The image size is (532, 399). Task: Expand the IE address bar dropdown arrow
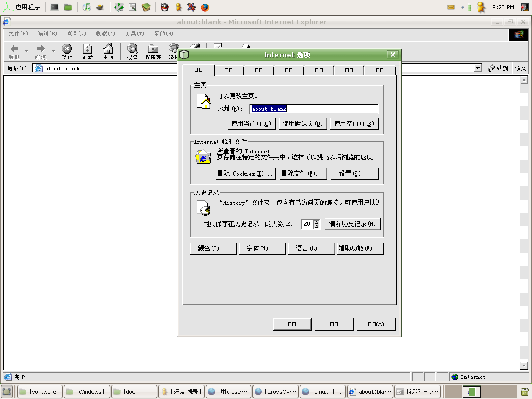tap(478, 68)
